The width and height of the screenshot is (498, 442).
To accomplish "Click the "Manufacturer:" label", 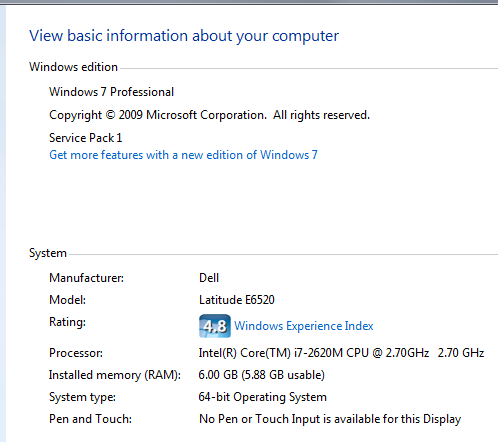I will point(86,278).
